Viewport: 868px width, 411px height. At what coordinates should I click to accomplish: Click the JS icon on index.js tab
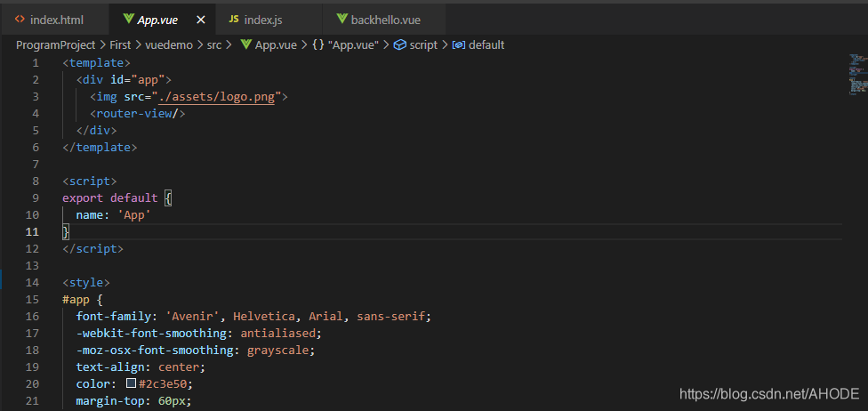pyautogui.click(x=234, y=20)
